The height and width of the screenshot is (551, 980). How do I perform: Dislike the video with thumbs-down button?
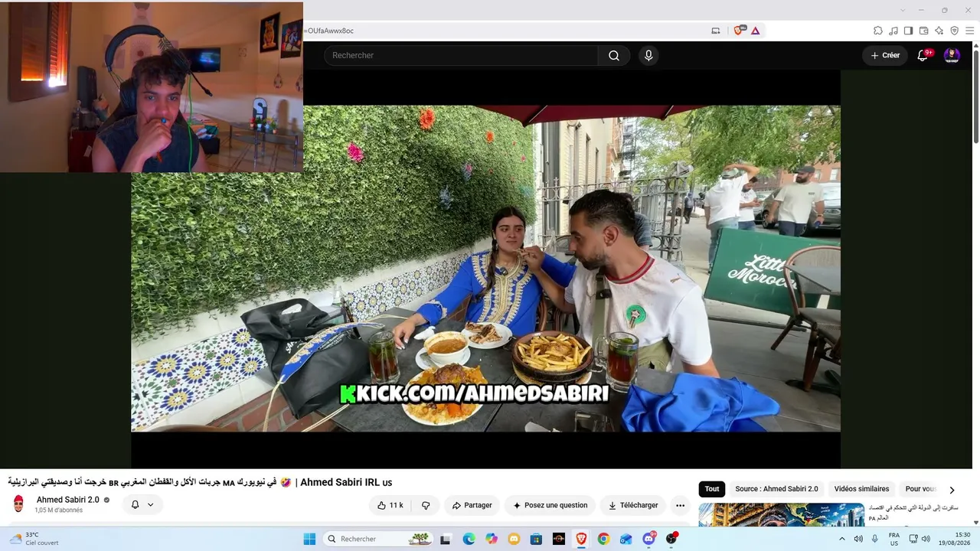(x=426, y=505)
